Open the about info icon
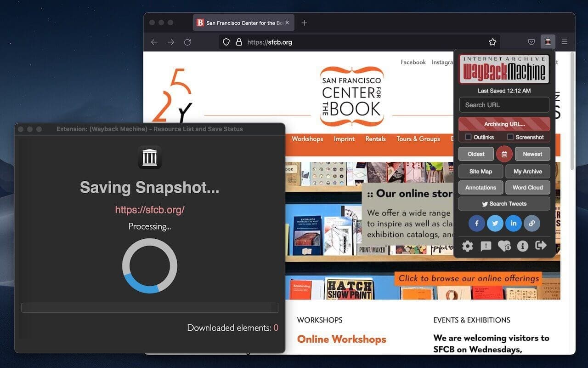The width and height of the screenshot is (588, 368). tap(523, 246)
